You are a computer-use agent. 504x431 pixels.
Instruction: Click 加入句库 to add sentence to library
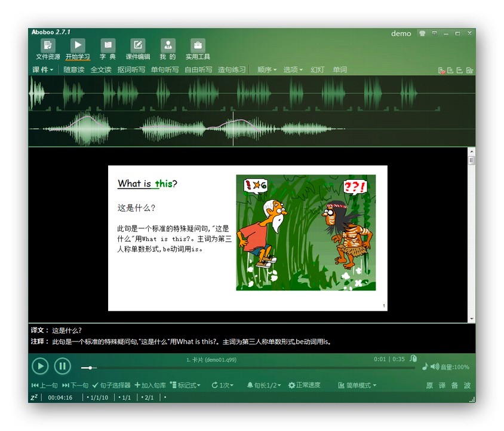tap(153, 386)
